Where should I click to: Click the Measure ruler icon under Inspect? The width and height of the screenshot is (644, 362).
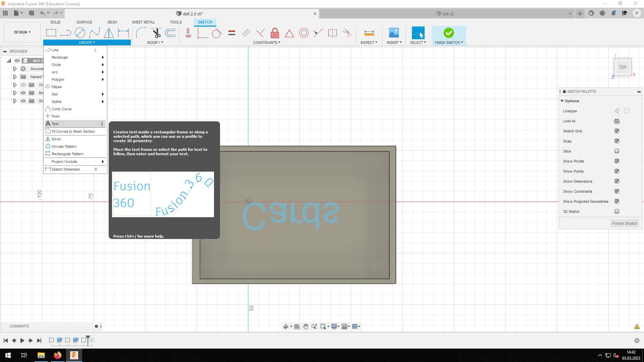(x=369, y=33)
